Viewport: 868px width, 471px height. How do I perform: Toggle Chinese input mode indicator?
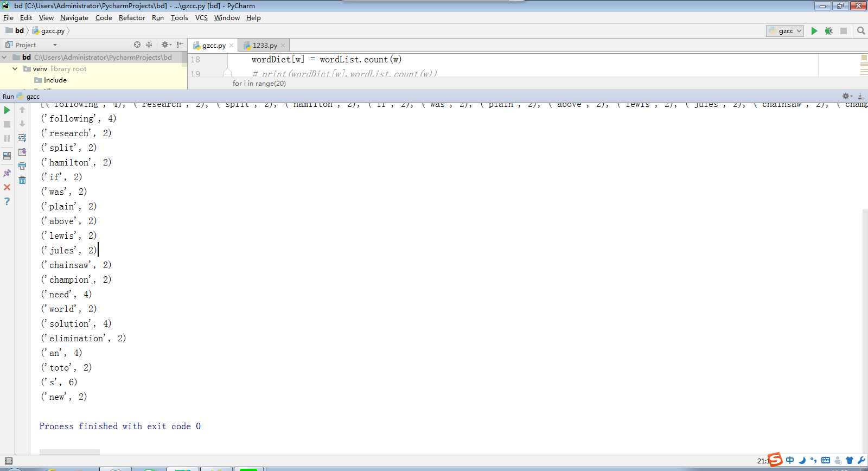(x=790, y=460)
